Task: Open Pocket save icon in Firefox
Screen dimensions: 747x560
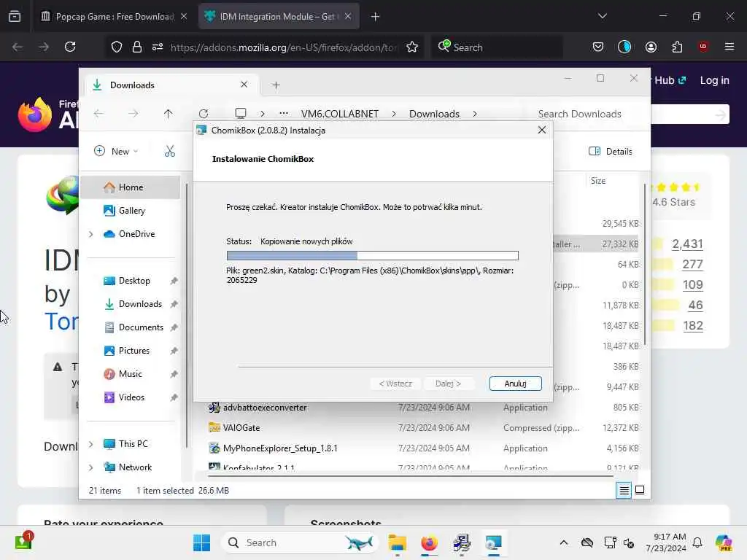Action: [598, 47]
